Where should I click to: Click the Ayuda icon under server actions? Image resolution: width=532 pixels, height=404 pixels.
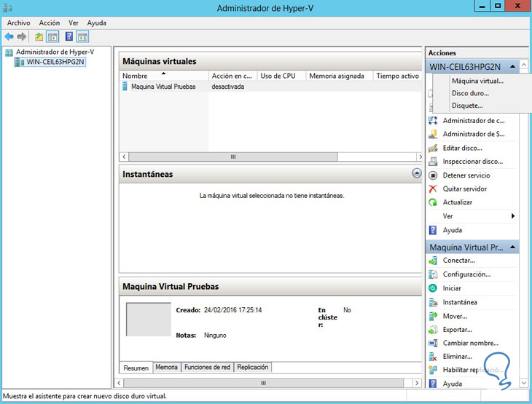(433, 230)
